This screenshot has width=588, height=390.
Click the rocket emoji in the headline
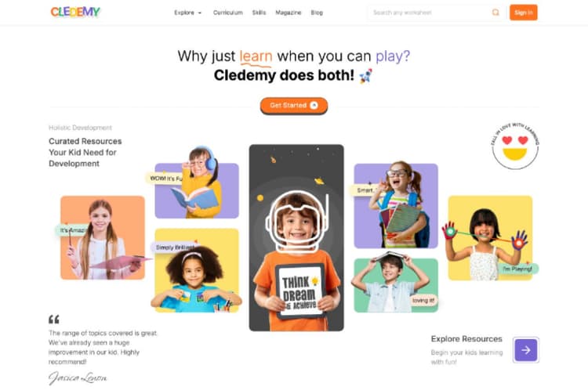[365, 76]
